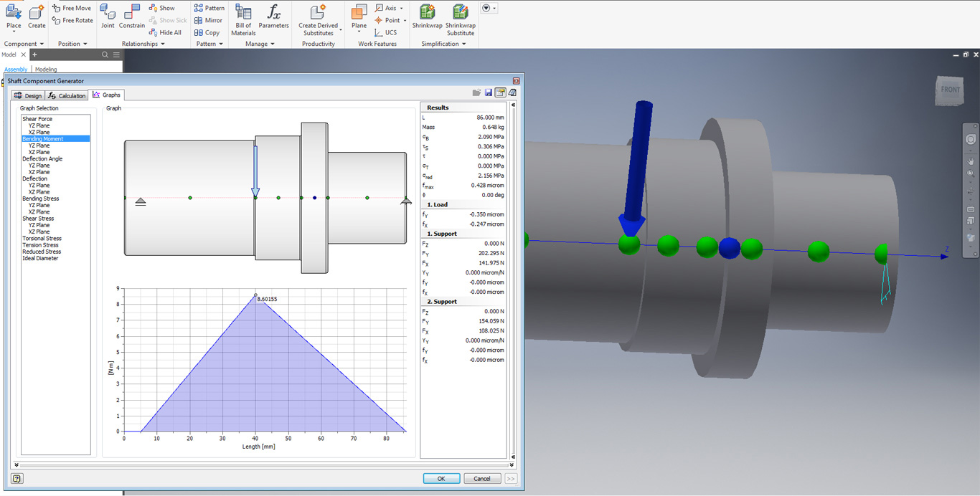Click the Mirror tool
This screenshot has height=496, width=980.
pyautogui.click(x=209, y=20)
